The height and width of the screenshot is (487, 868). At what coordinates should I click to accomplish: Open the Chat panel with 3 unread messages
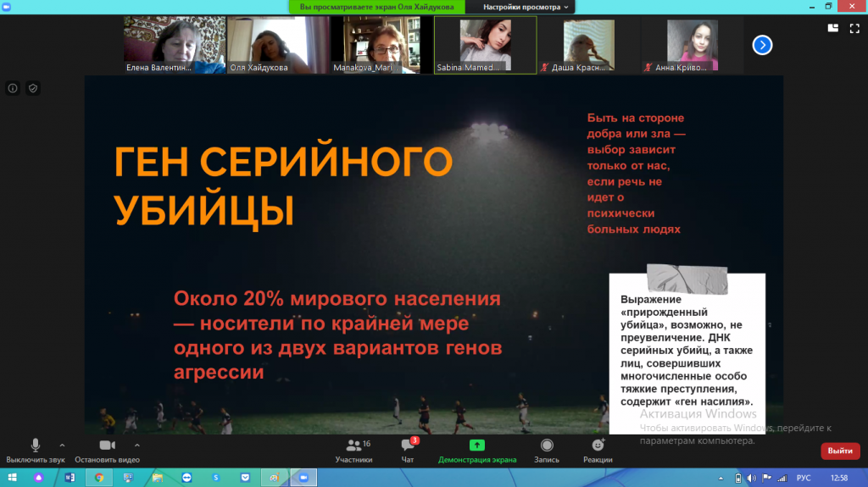[x=408, y=450]
